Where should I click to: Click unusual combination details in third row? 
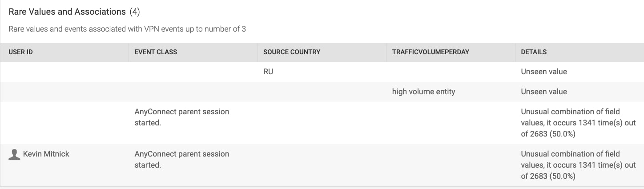pos(578,123)
